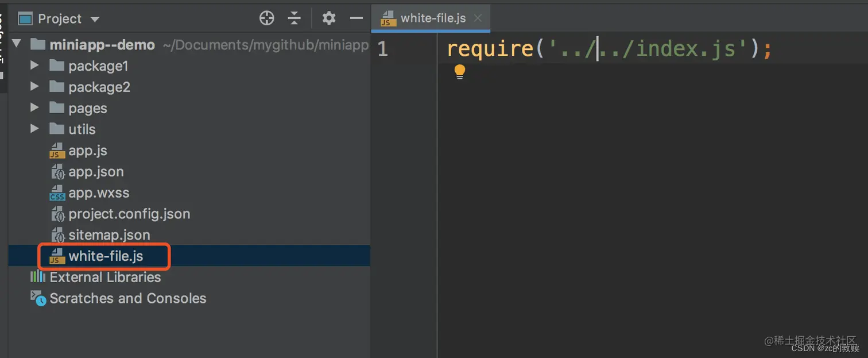Expand the utils folder arrow
The image size is (868, 358).
(x=34, y=129)
